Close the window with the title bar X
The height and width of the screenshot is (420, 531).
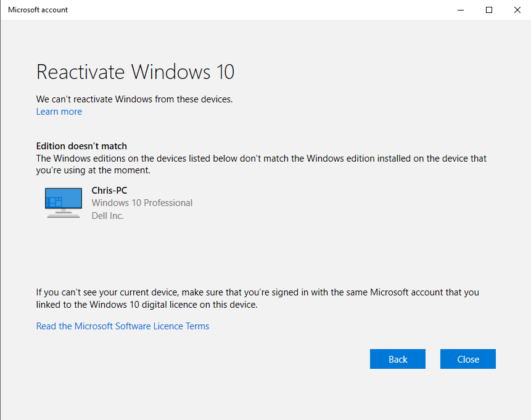pyautogui.click(x=517, y=10)
